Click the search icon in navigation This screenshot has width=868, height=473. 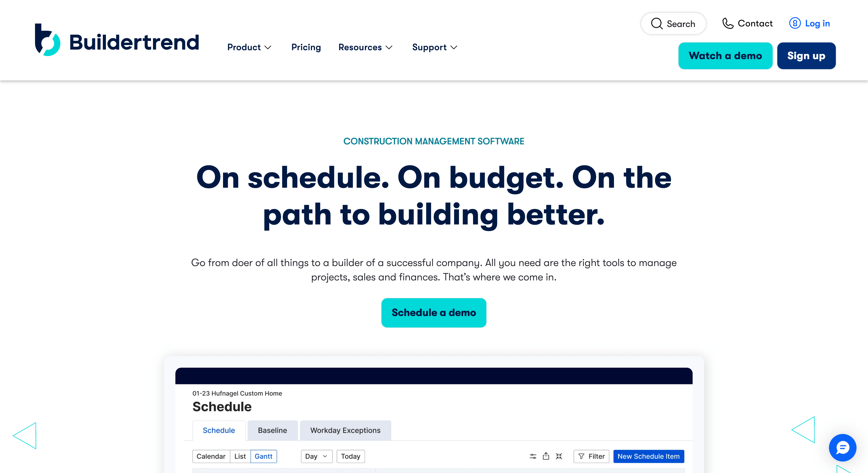coord(656,23)
